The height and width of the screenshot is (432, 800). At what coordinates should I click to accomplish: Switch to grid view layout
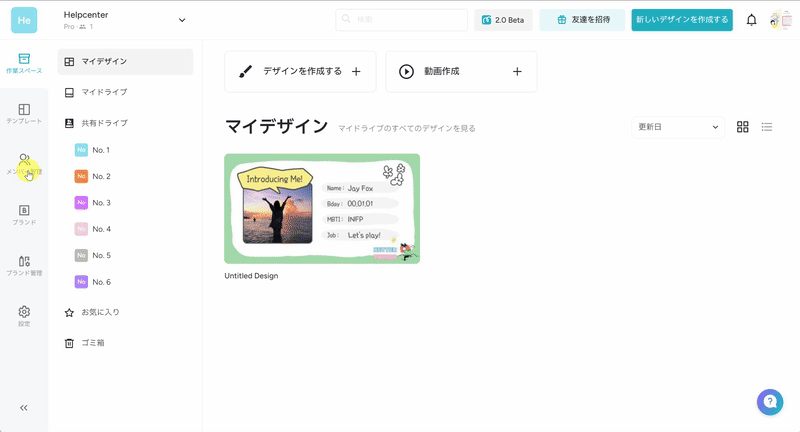pyautogui.click(x=743, y=127)
